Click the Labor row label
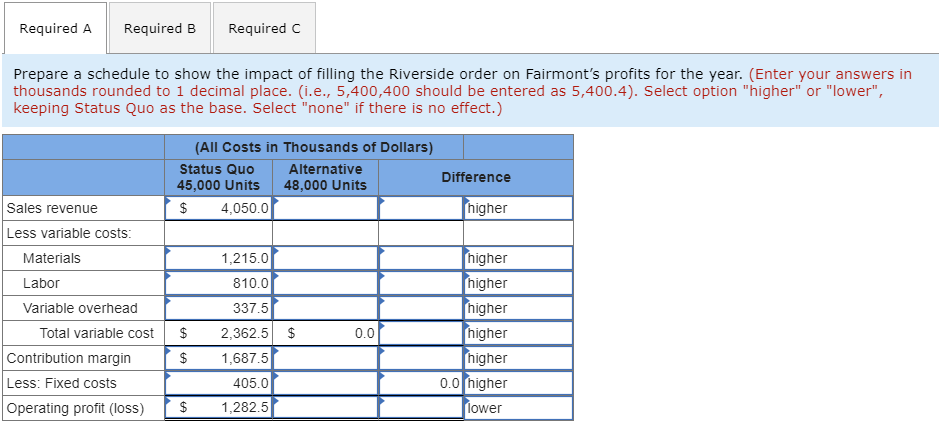The width and height of the screenshot is (948, 422). click(x=41, y=283)
